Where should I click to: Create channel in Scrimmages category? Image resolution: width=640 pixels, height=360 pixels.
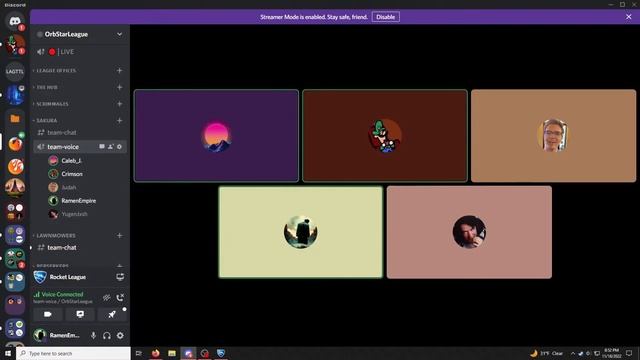119,104
